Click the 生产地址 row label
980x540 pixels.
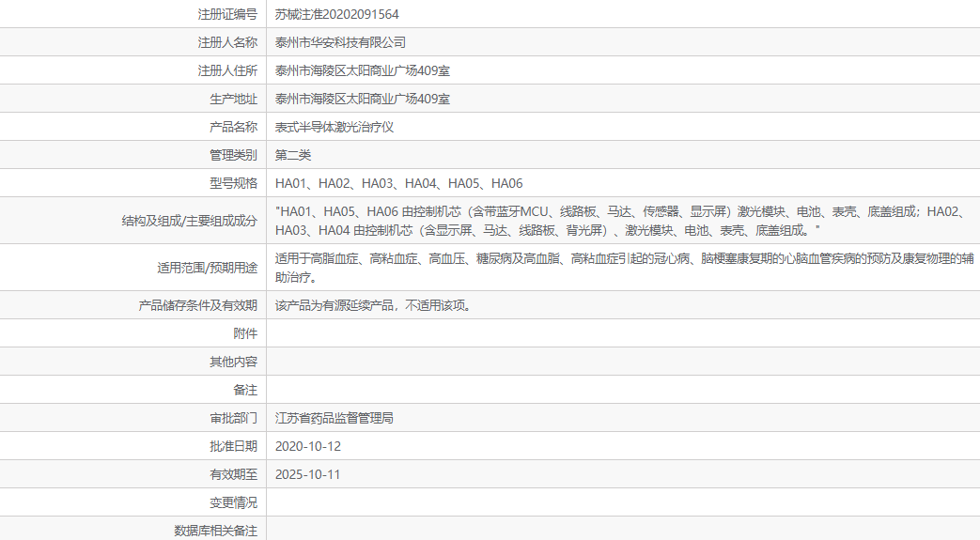point(233,99)
